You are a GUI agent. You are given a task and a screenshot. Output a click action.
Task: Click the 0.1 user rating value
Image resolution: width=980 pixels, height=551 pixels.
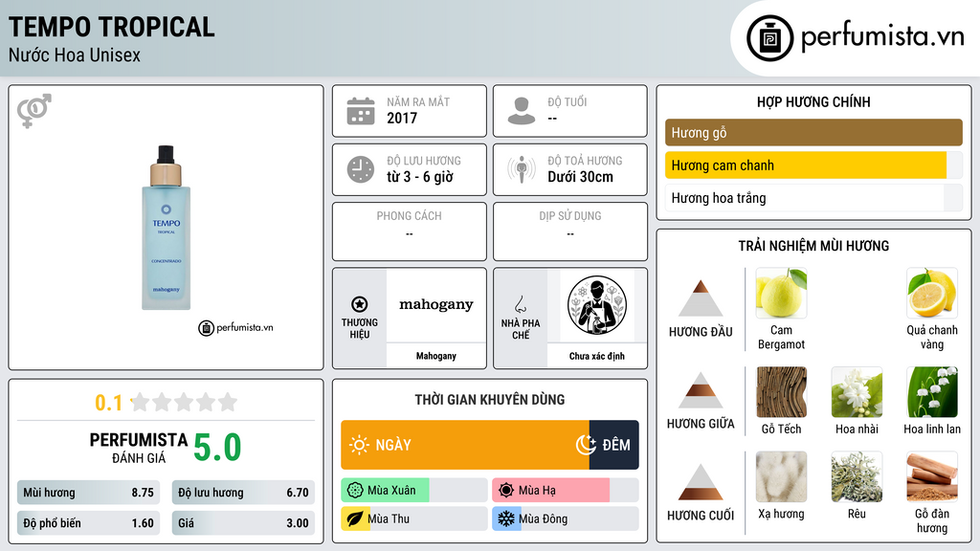(x=109, y=403)
